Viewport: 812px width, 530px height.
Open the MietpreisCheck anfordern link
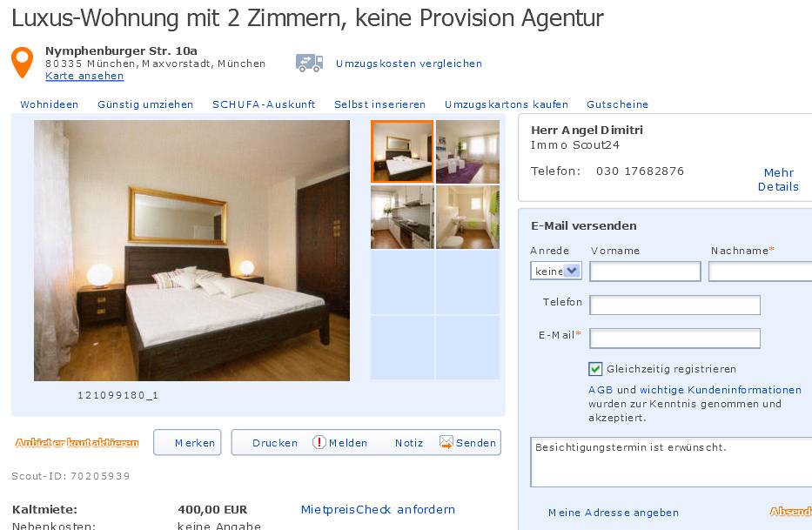pyautogui.click(x=378, y=509)
